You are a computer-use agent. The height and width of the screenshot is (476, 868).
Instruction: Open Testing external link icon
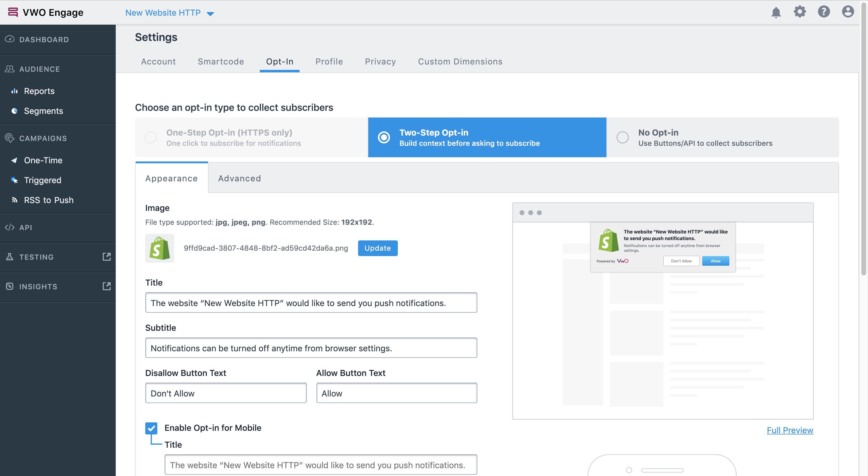[x=106, y=257]
